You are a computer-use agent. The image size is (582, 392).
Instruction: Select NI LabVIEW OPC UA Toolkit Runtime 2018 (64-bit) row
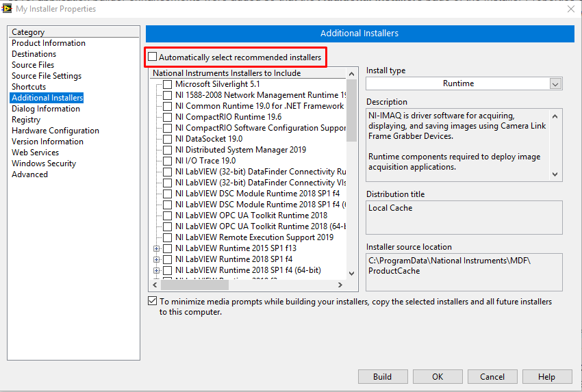coord(261,226)
